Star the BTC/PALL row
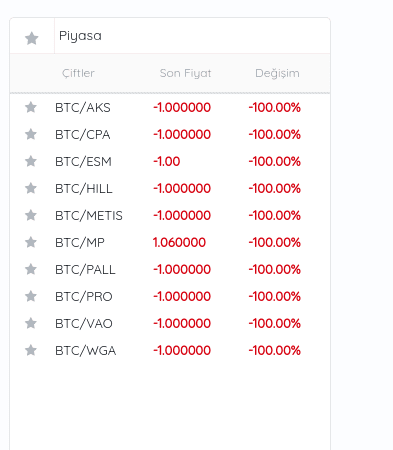This screenshot has height=450, width=393. (x=31, y=269)
